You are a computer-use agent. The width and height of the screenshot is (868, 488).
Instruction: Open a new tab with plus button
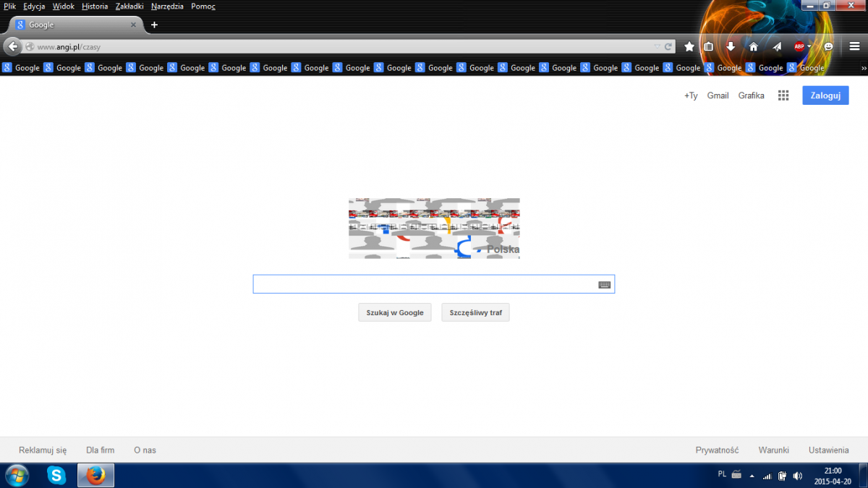154,25
